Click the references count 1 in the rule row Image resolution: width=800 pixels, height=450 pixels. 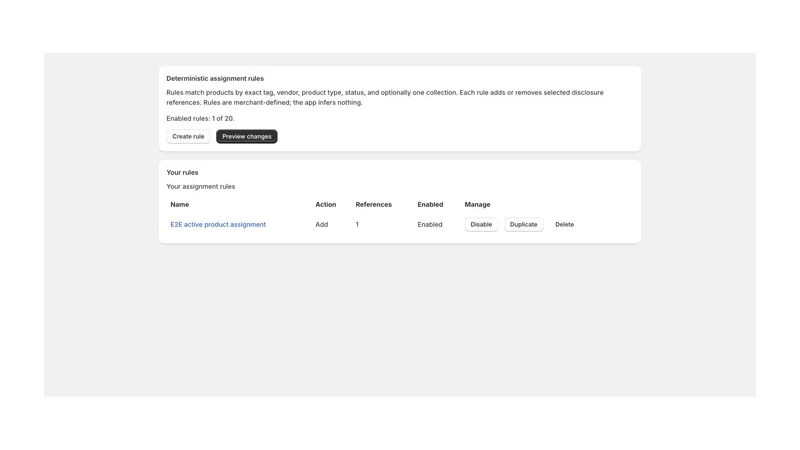click(x=357, y=224)
